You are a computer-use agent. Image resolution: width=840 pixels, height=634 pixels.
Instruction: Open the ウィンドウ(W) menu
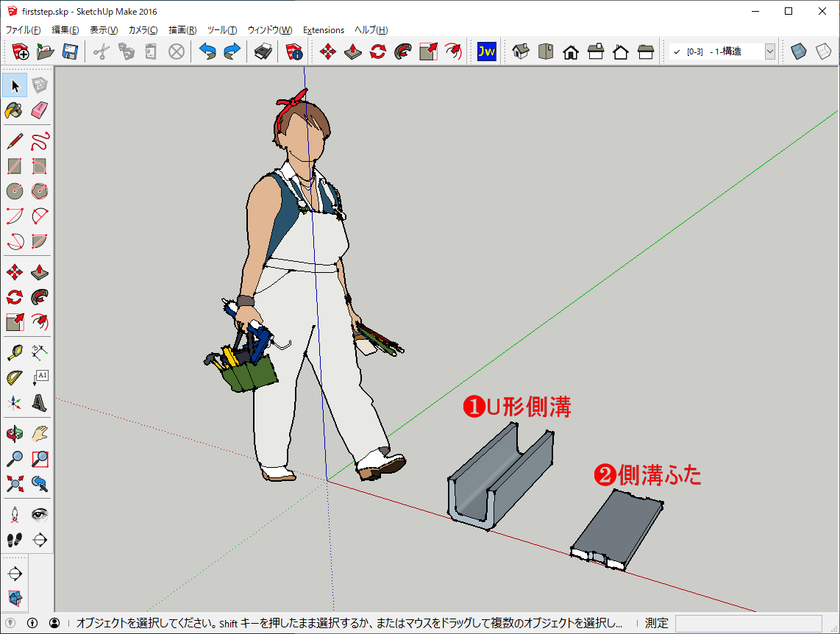click(270, 30)
